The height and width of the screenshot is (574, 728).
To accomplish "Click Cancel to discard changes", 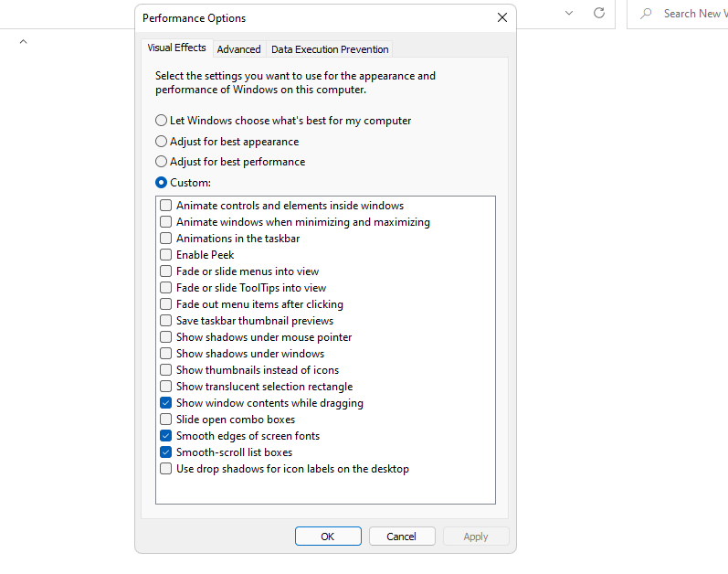I will [402, 537].
